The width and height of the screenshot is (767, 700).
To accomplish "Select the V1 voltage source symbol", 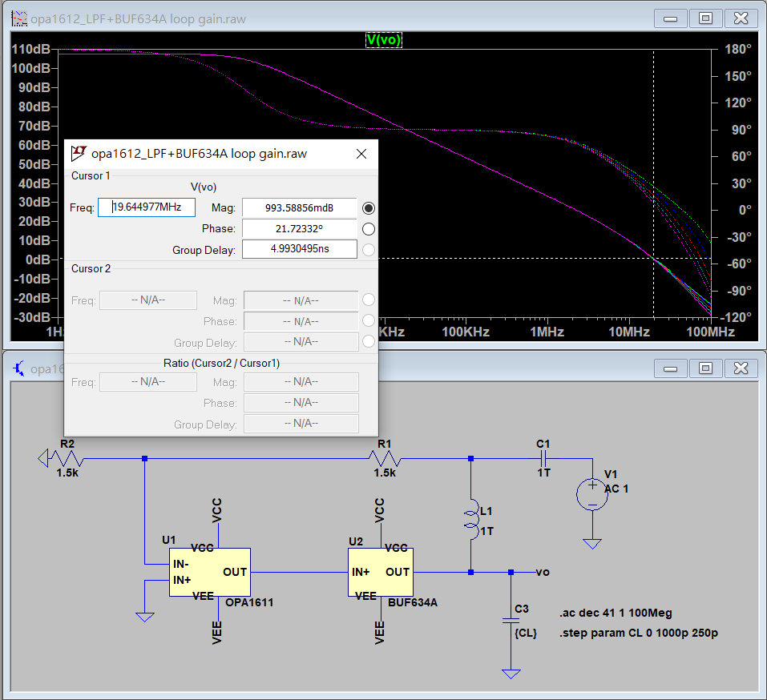I will (x=592, y=494).
